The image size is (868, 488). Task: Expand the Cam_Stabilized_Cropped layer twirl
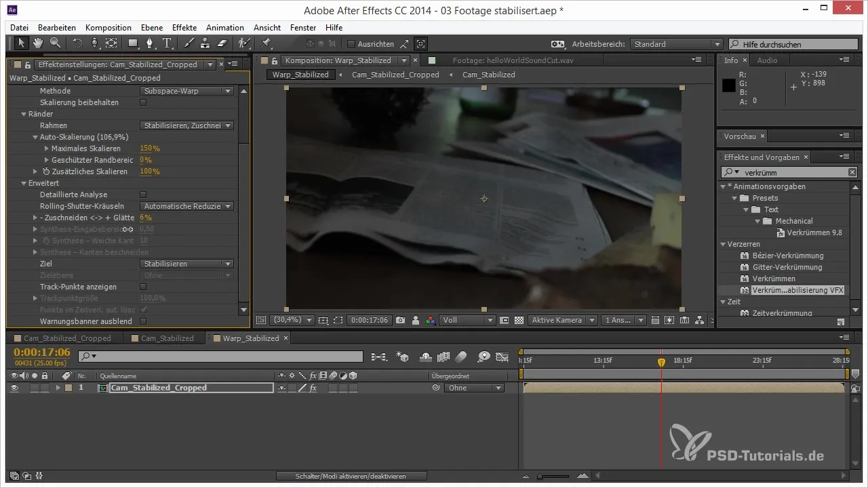[58, 388]
